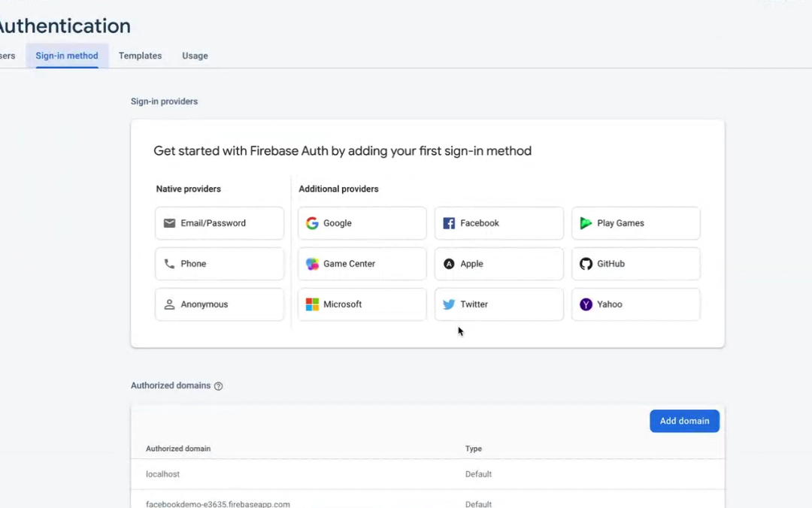Viewport: 812px width, 508px height.
Task: Click the Authorized domain column header
Action: point(178,449)
